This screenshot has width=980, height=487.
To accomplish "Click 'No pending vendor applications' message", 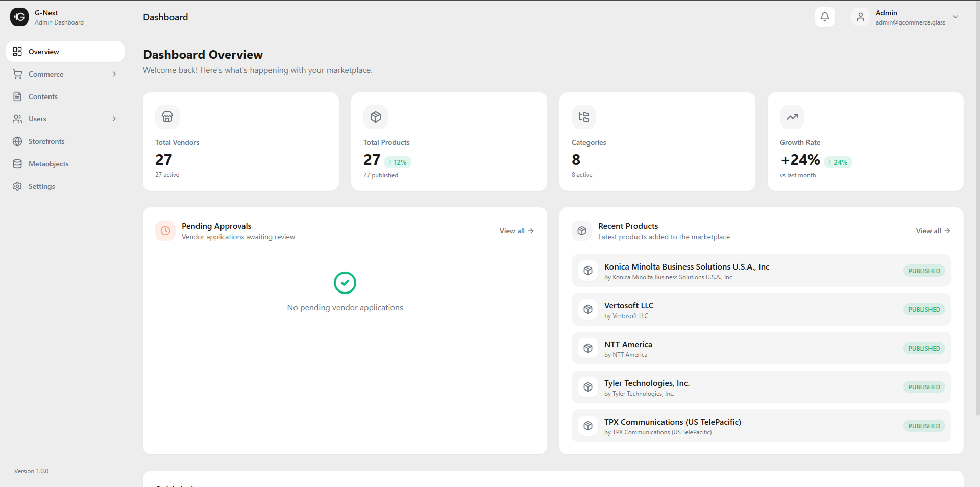I will pos(345,308).
